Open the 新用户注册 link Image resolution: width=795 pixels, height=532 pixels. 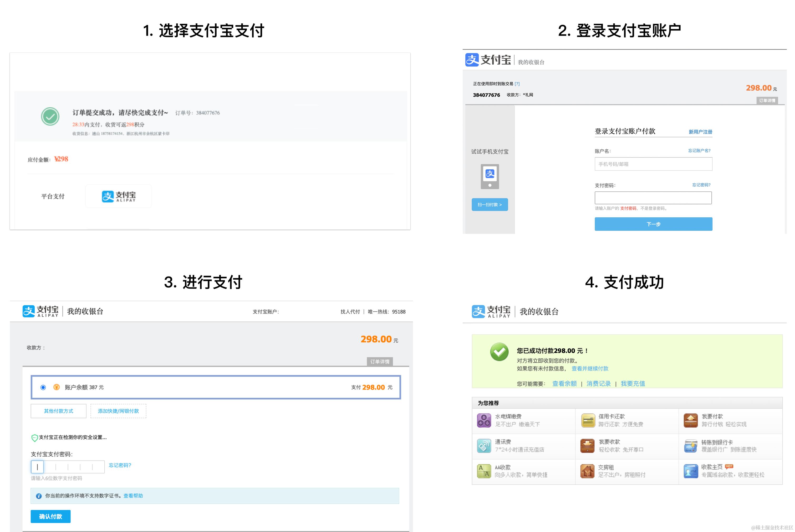pyautogui.click(x=700, y=132)
